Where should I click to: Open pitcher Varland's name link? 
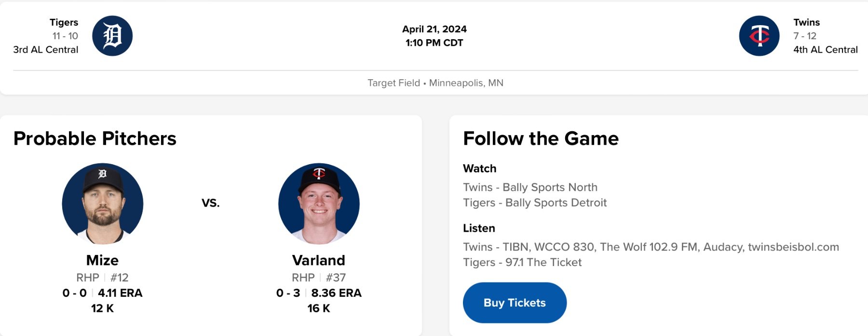click(x=319, y=260)
